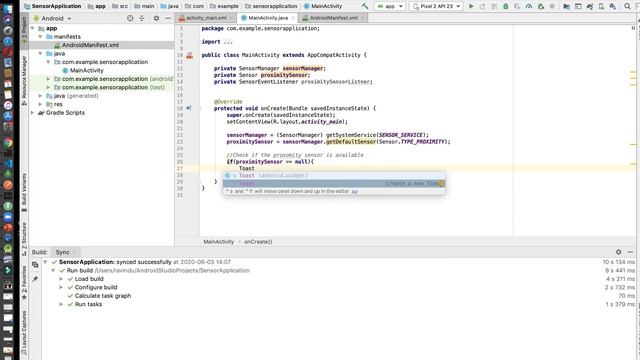Open the Build panel settings gear
This screenshot has height=360, width=640.
point(618,252)
